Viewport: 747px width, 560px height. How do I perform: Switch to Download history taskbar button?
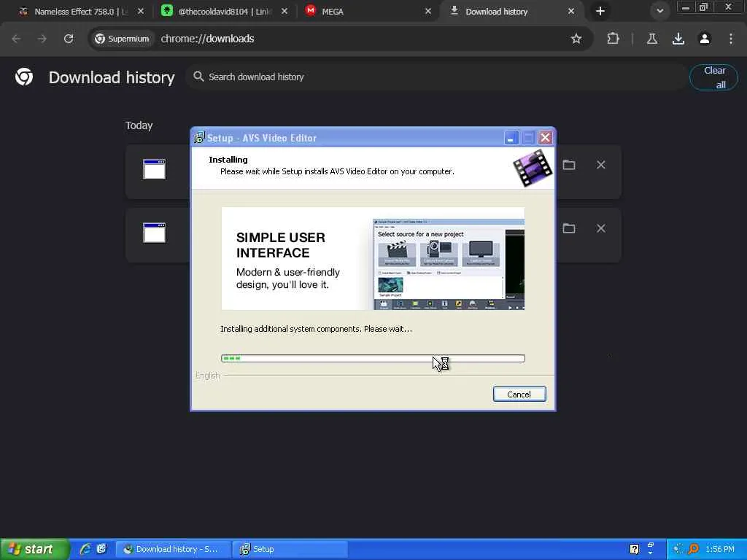pos(172,549)
